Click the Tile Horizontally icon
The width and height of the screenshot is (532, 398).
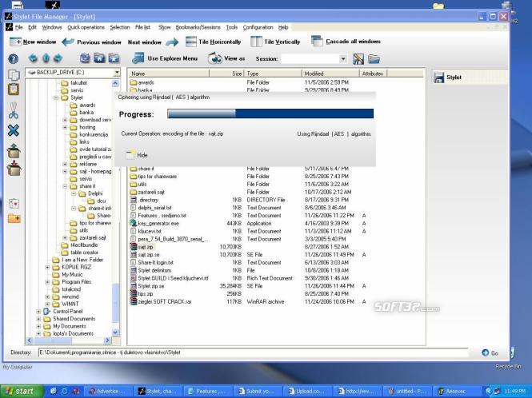pos(191,42)
